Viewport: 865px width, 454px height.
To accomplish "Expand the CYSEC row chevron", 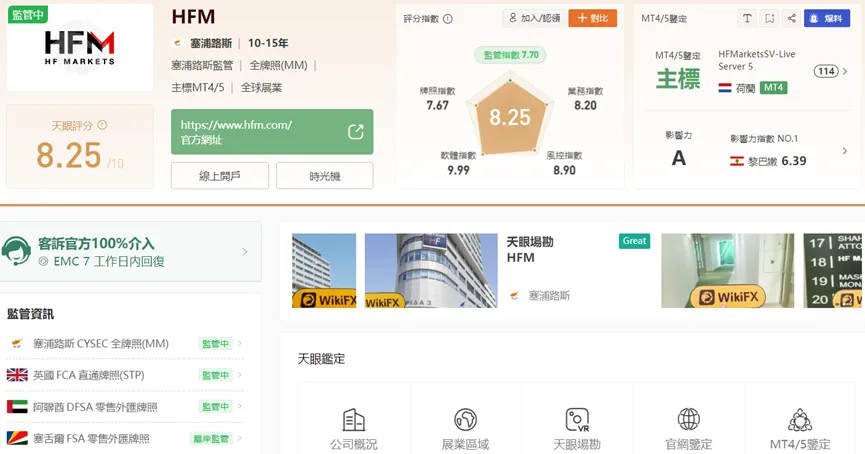I will [239, 343].
